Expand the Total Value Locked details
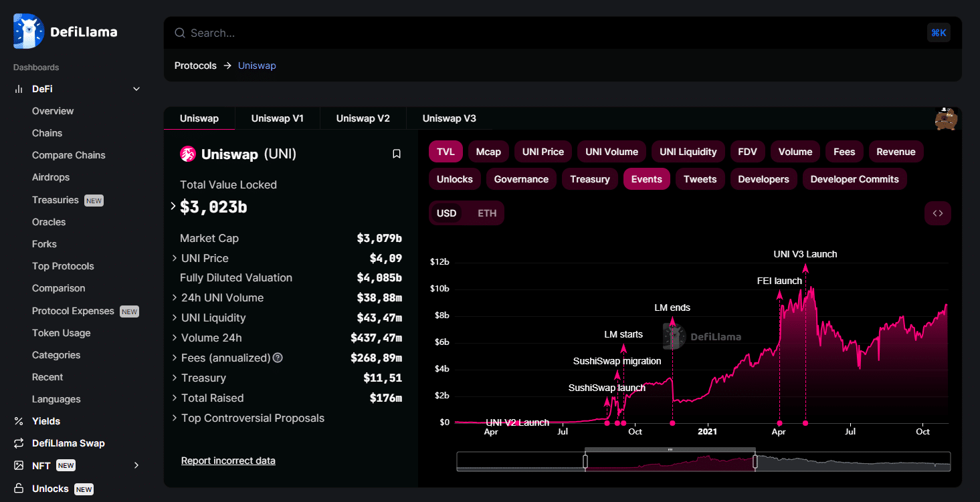 point(173,206)
